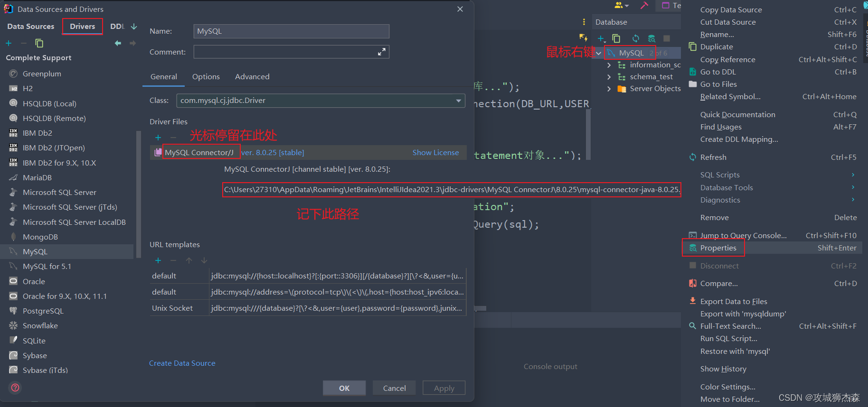Viewport: 868px width, 407px height.
Task: Click the OK button
Action: pyautogui.click(x=344, y=388)
